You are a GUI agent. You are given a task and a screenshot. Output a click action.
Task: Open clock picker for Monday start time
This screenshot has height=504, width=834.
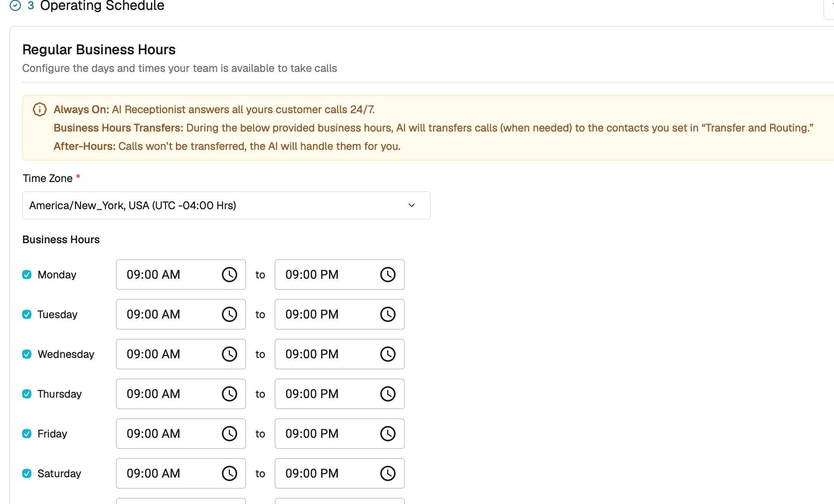coord(230,275)
